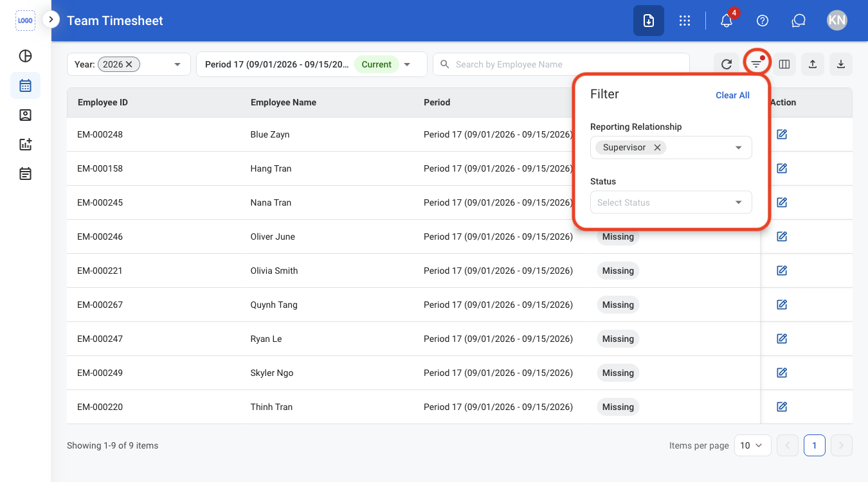Edit timesheet for Nana Tran
This screenshot has height=482, width=868.
(782, 202)
